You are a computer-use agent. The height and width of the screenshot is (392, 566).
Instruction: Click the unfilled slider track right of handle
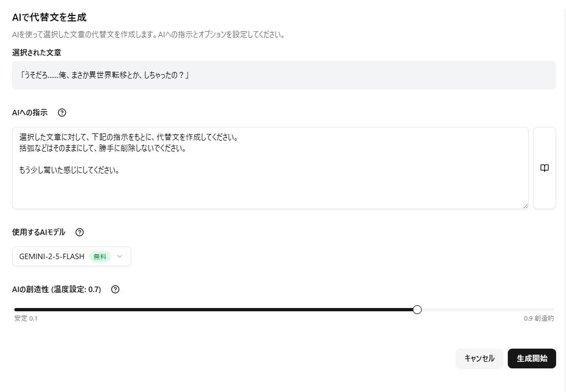486,310
